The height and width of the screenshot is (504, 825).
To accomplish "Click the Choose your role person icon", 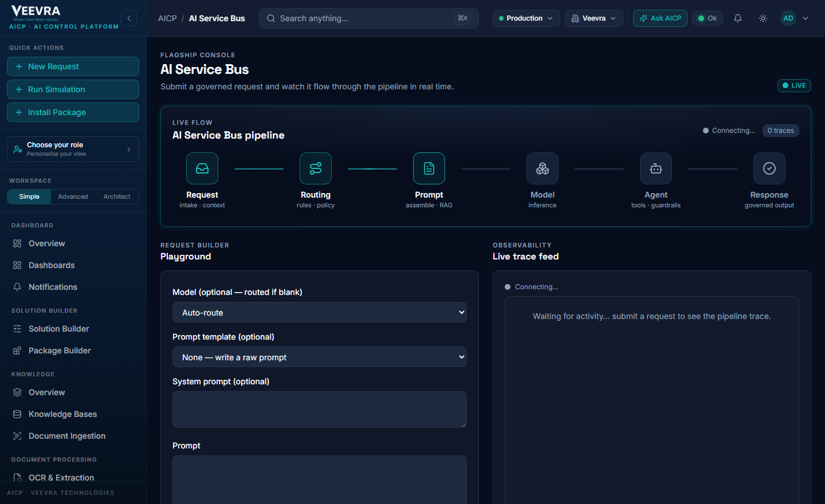I will click(18, 149).
